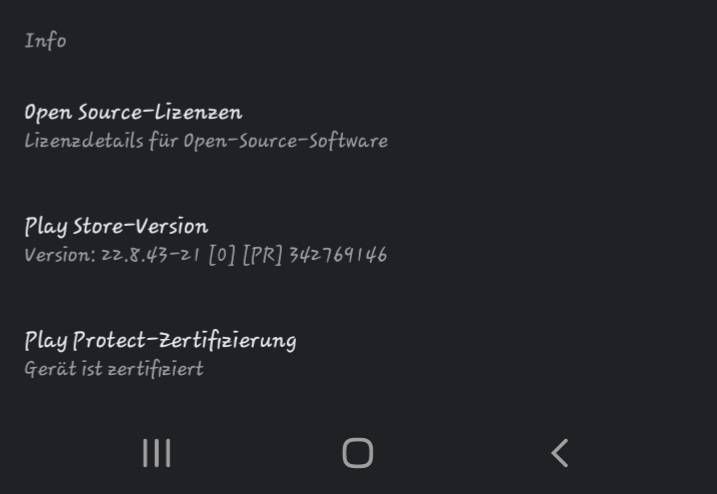Click the Info section header
717x494 pixels.
pyautogui.click(x=45, y=40)
